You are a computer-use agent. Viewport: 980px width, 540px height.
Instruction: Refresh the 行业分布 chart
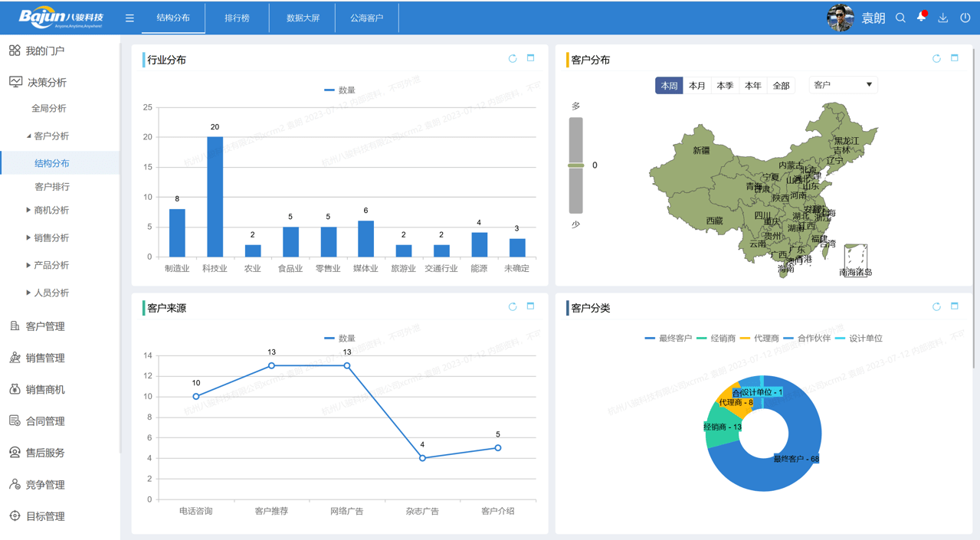point(513,59)
